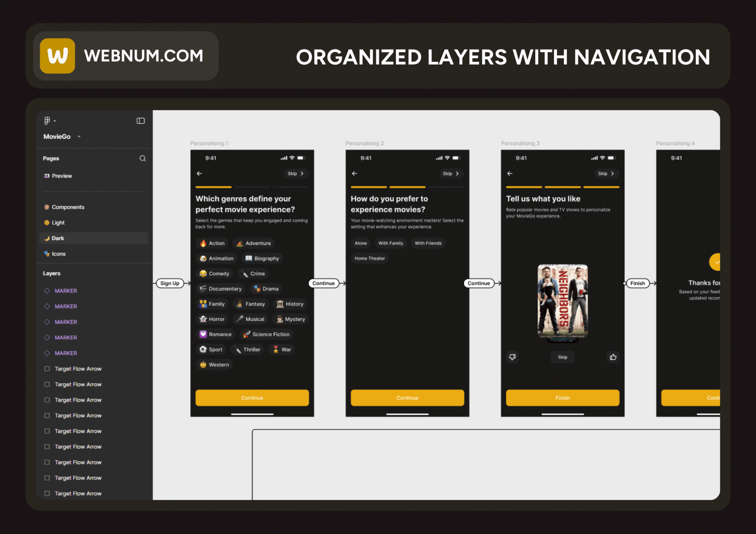The image size is (756, 534).
Task: Click the WEBNUM logo icon
Action: (x=58, y=56)
